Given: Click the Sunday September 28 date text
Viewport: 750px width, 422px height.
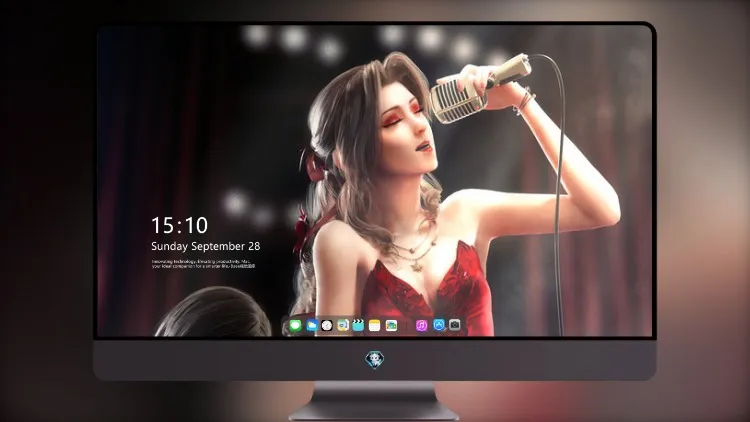Looking at the screenshot, I should 206,246.
